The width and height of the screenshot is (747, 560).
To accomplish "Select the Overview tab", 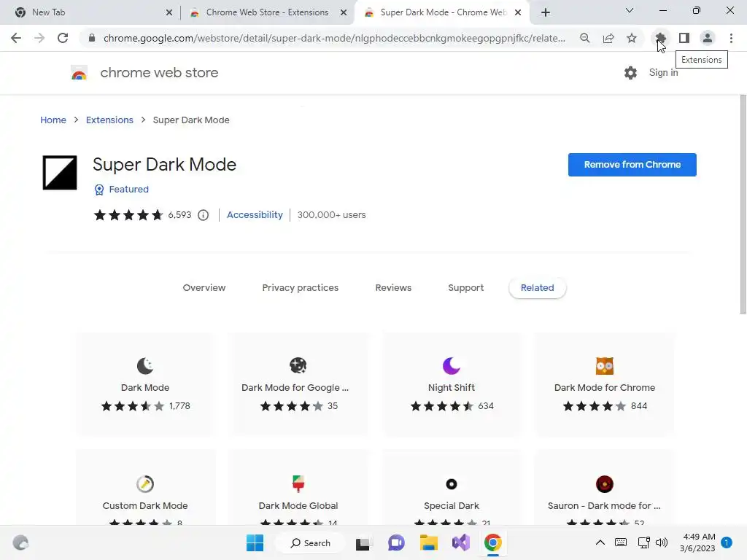I will click(x=204, y=287).
